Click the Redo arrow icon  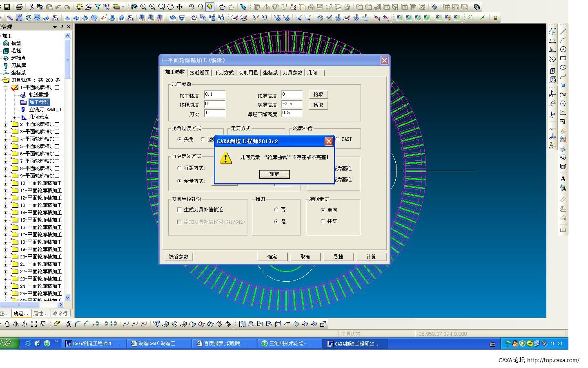pos(67,7)
